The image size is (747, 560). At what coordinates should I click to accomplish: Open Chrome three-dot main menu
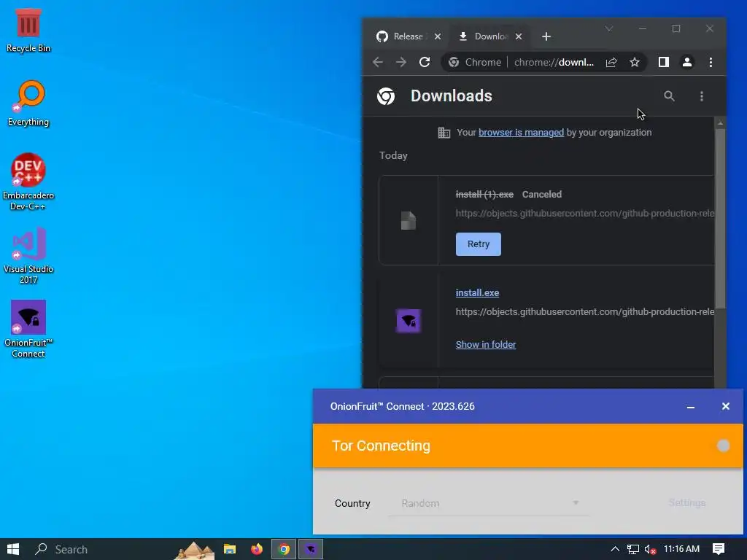[x=711, y=63]
